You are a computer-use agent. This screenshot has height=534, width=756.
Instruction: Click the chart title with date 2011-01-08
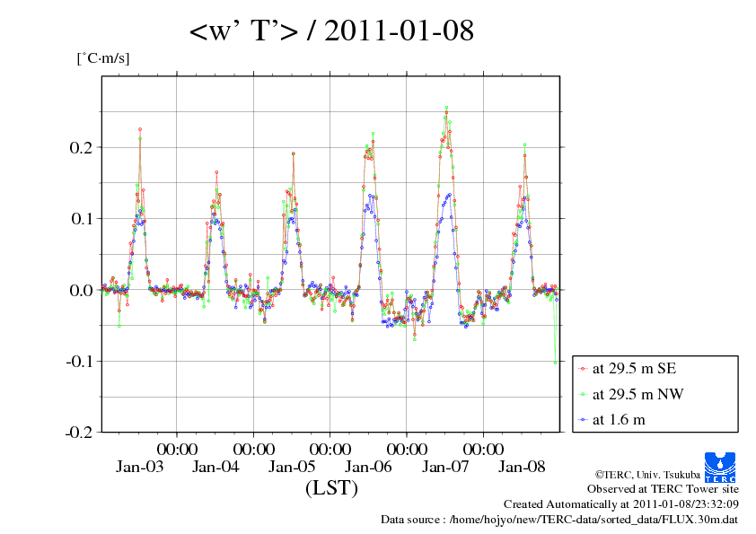click(x=331, y=32)
